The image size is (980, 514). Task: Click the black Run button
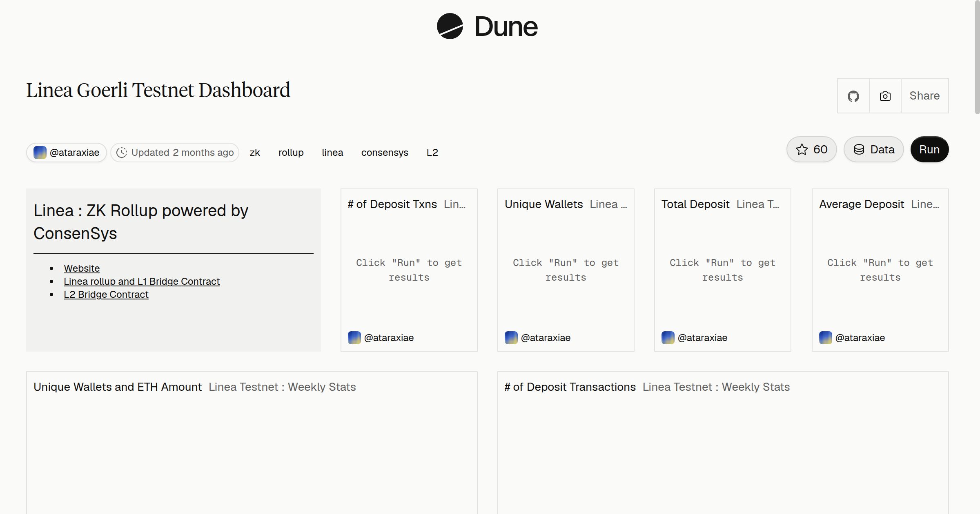point(929,149)
